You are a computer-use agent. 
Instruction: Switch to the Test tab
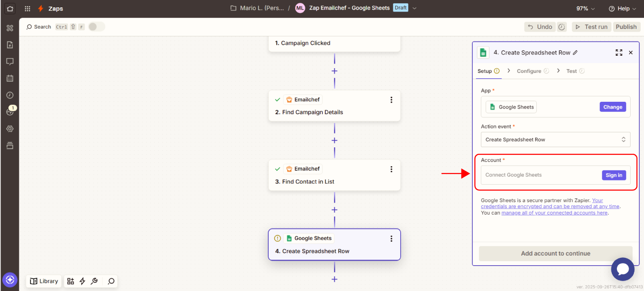point(571,71)
